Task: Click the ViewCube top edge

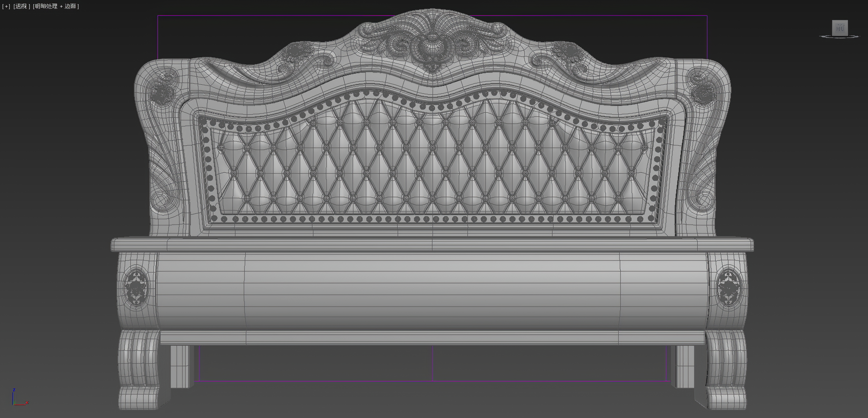Action: pos(840,20)
